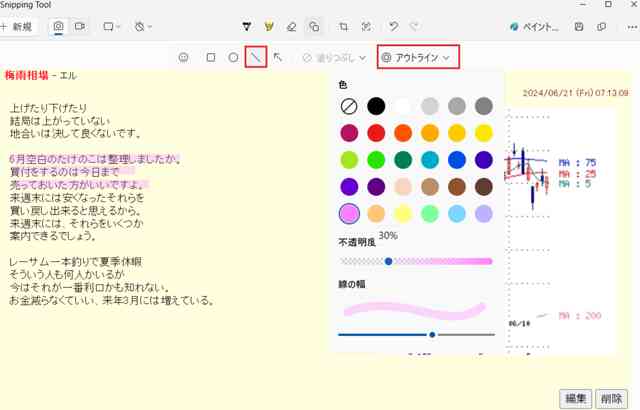Viewport: 640px width, 410px height.
Task: Choose the circle shape tool
Action: pyautogui.click(x=233, y=58)
